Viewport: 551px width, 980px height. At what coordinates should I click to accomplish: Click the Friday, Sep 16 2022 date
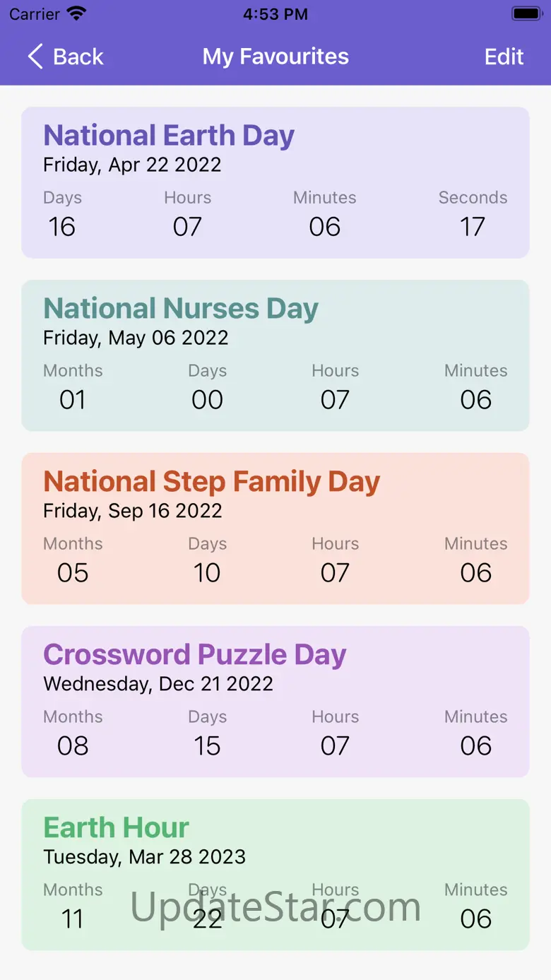(x=132, y=511)
